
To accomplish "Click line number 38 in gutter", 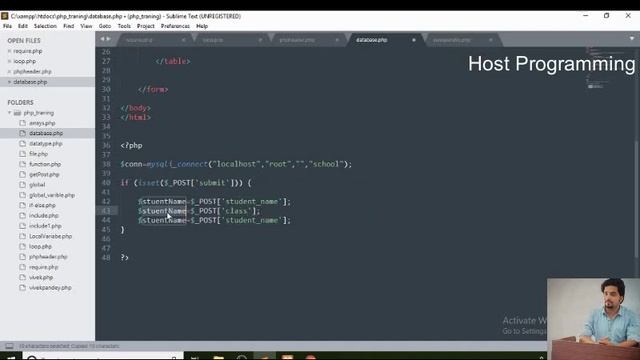I will (x=106, y=164).
